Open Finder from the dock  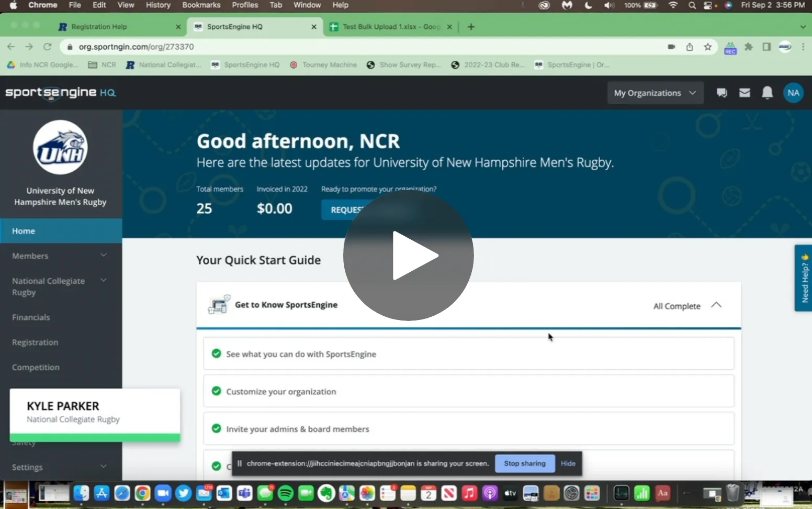tap(81, 493)
